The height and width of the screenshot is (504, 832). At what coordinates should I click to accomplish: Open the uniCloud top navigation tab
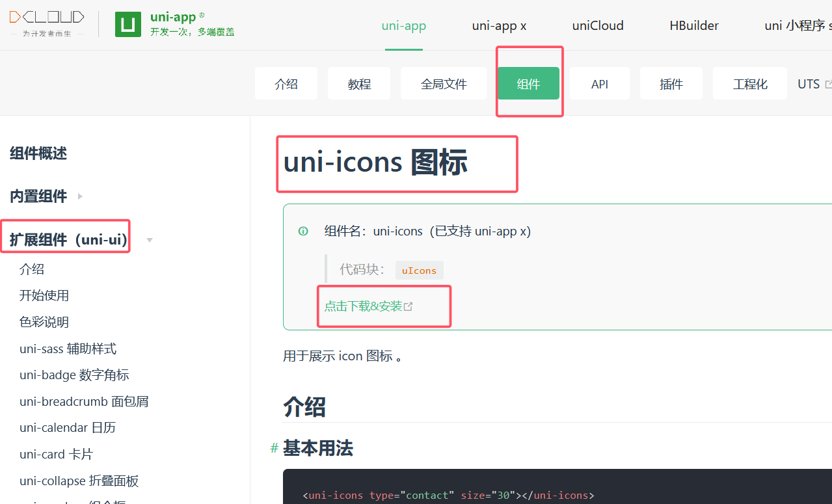pyautogui.click(x=598, y=25)
